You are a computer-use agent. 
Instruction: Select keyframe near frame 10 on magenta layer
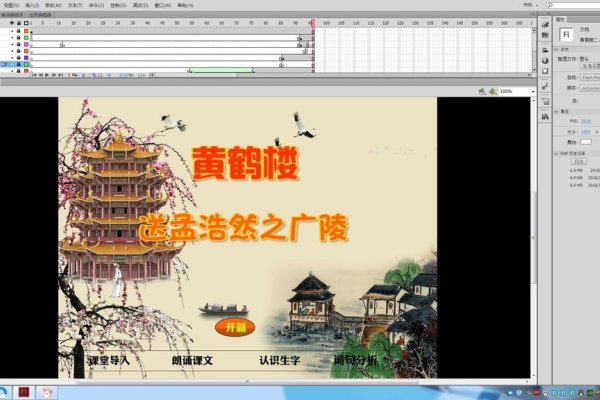coord(62,45)
